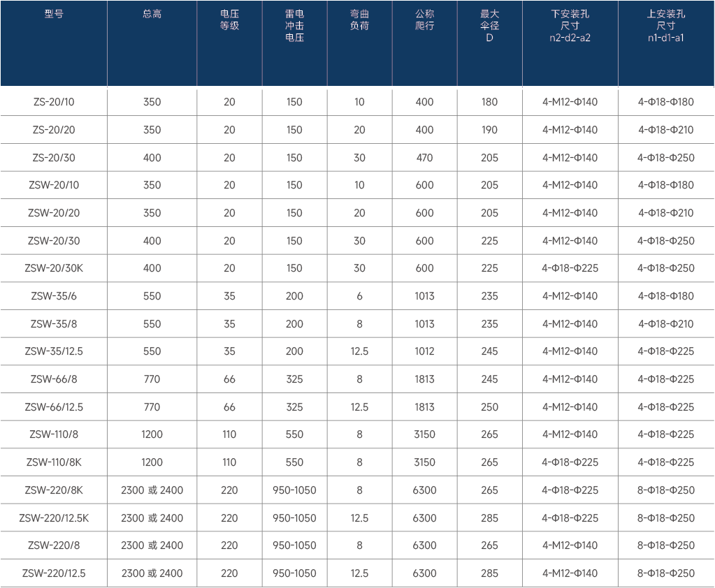Select the 下安装孔尺寸 n2-d2-a2 header

(570, 26)
